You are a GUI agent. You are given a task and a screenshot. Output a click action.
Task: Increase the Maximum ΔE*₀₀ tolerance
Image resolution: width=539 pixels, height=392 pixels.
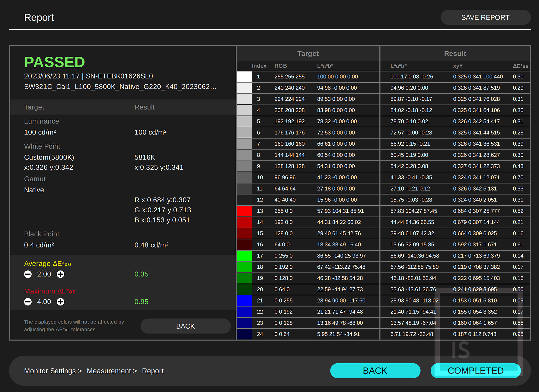coord(60,302)
